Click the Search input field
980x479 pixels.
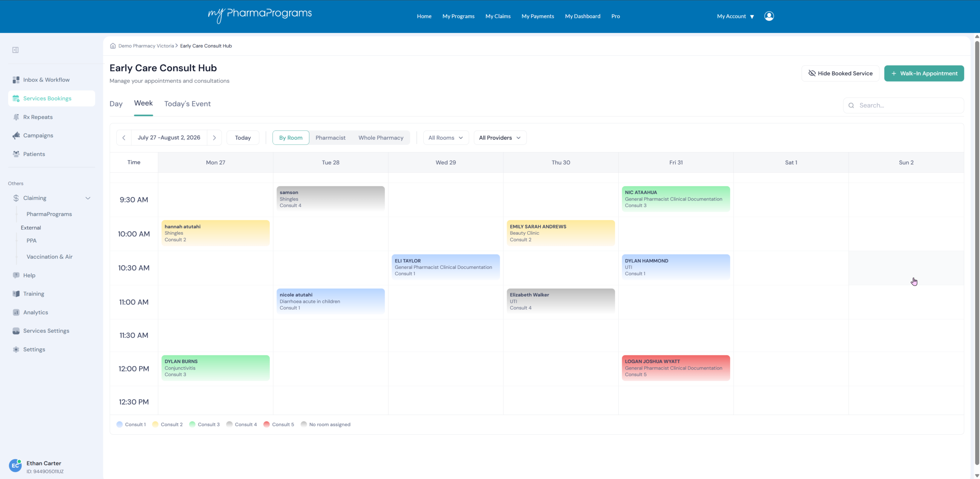click(x=903, y=105)
